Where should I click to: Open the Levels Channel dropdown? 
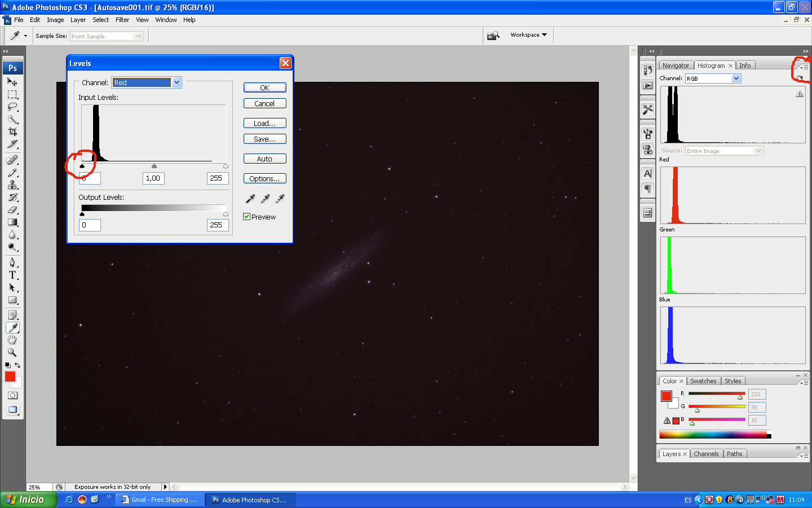click(176, 82)
